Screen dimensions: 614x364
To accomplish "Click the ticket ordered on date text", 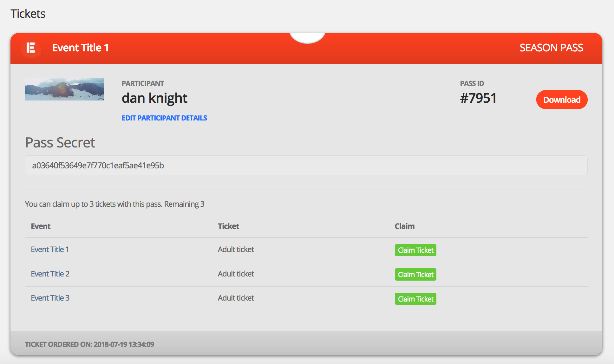I will pyautogui.click(x=89, y=344).
